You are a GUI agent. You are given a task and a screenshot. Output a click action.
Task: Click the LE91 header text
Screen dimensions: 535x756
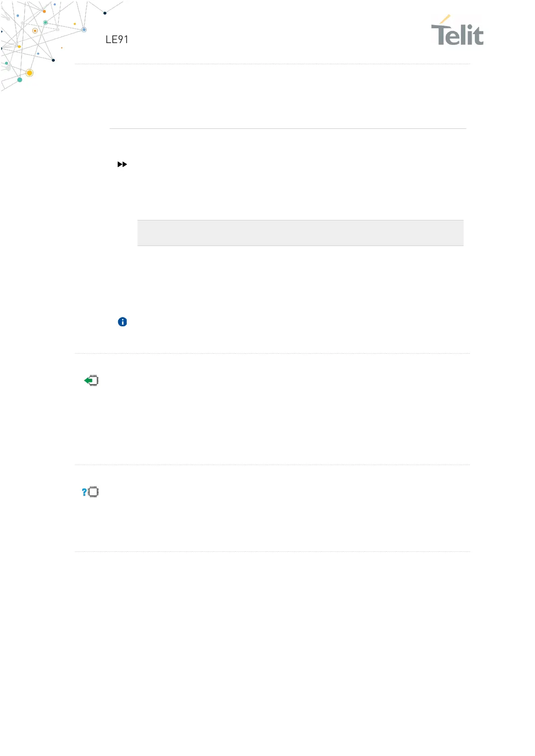pos(117,40)
